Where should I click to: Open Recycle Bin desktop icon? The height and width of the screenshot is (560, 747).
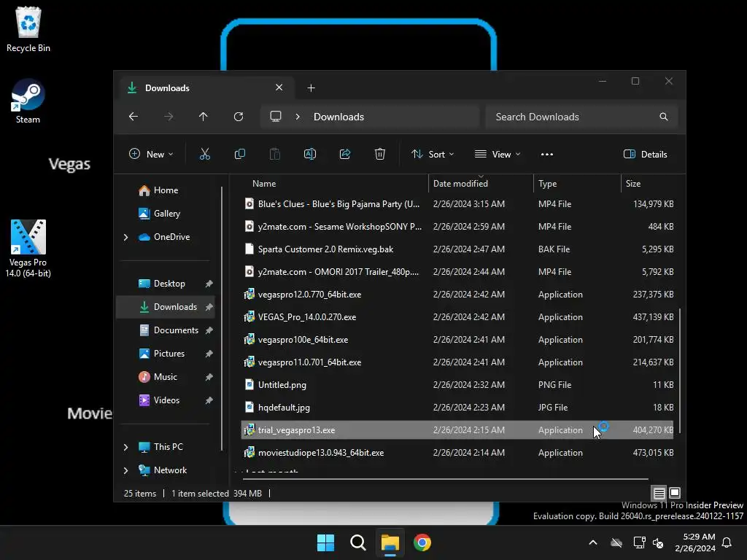point(28,29)
